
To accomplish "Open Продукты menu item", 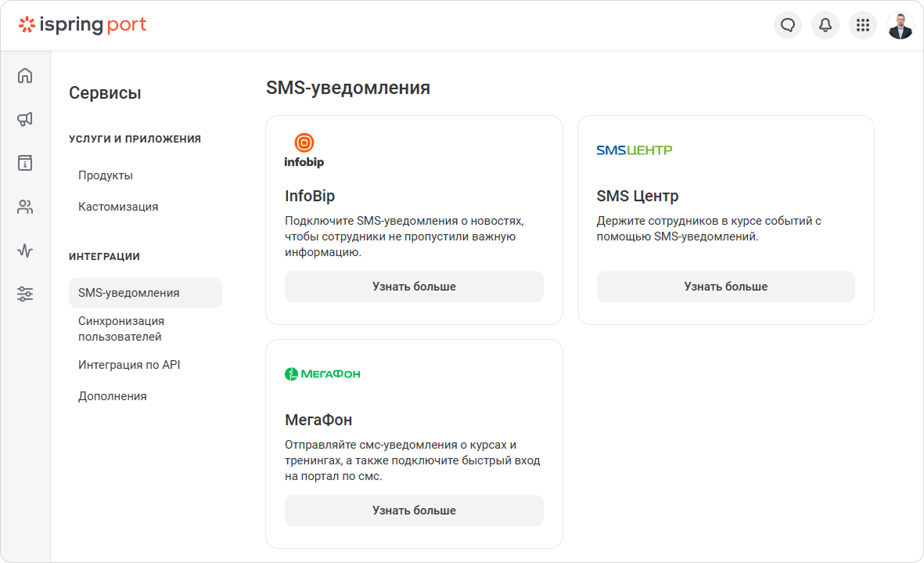I will coord(106,175).
